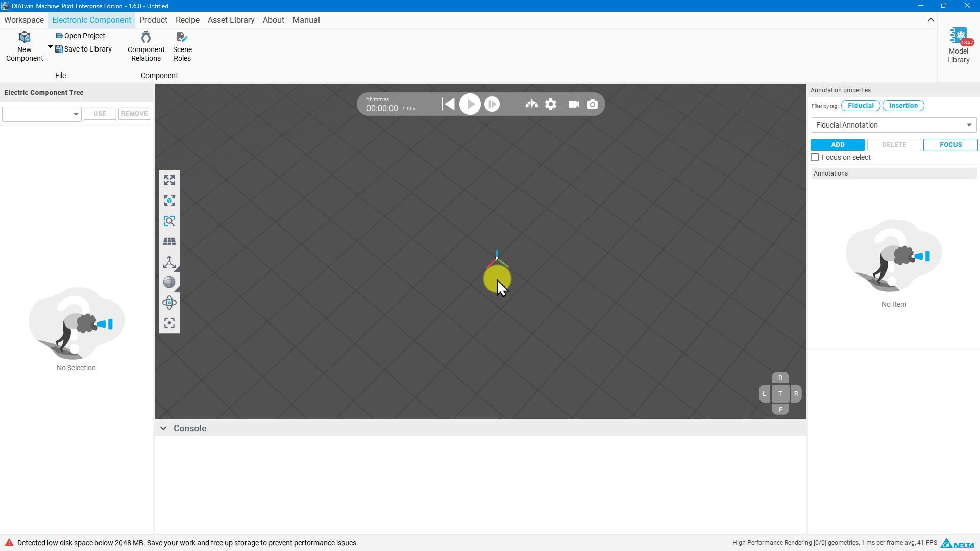
Task: Click the USE button
Action: pos(100,114)
